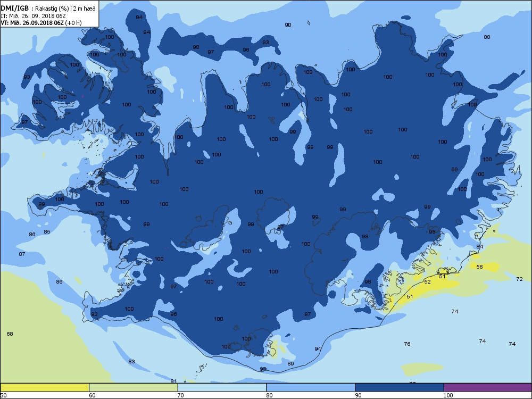Click the humidity value 88 in the northeast
532x399 pixels.
(x=487, y=37)
